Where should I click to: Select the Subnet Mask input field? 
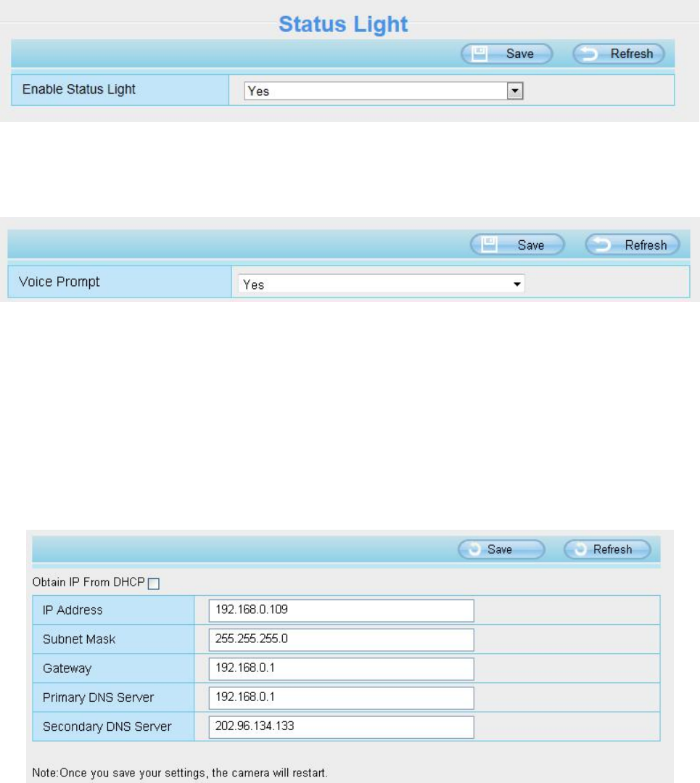tap(341, 639)
